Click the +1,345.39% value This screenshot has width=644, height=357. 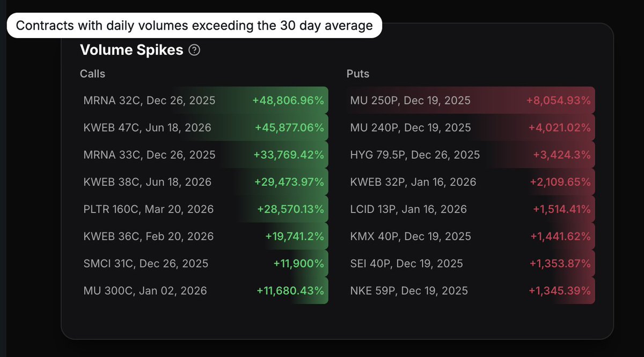[560, 290]
